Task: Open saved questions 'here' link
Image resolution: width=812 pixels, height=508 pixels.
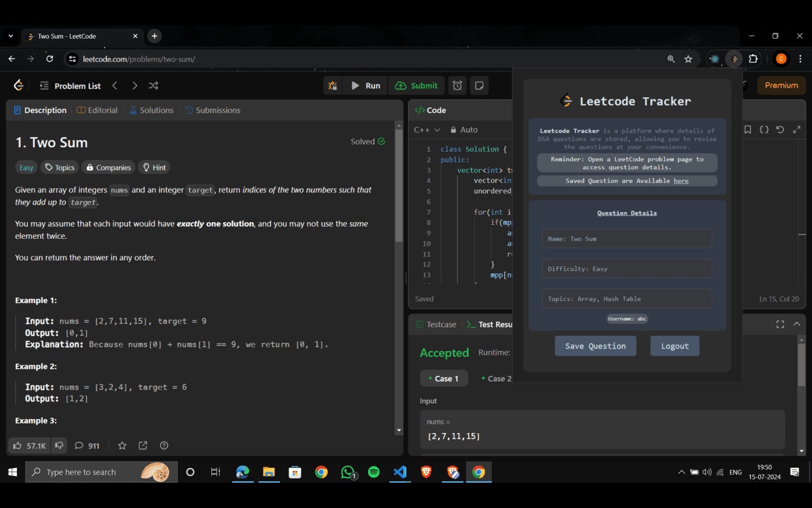Action: (681, 181)
